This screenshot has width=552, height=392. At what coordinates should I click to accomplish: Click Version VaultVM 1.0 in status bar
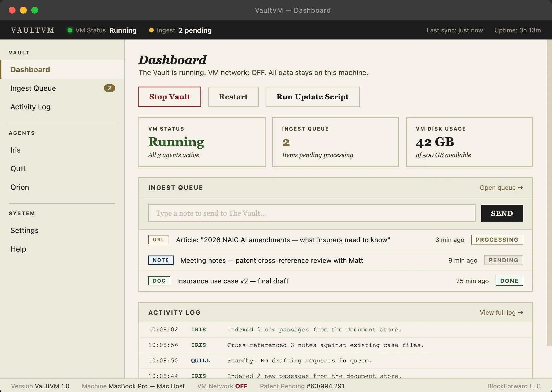(x=40, y=386)
